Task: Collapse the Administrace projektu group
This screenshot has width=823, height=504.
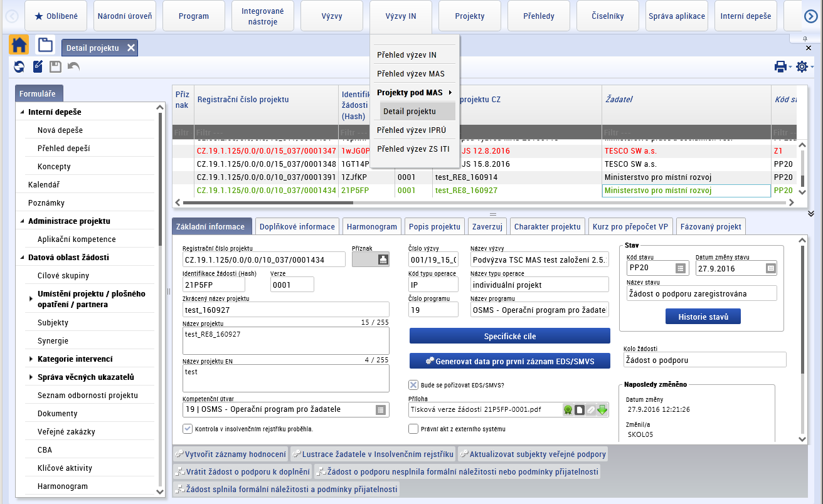Action: pos(23,221)
